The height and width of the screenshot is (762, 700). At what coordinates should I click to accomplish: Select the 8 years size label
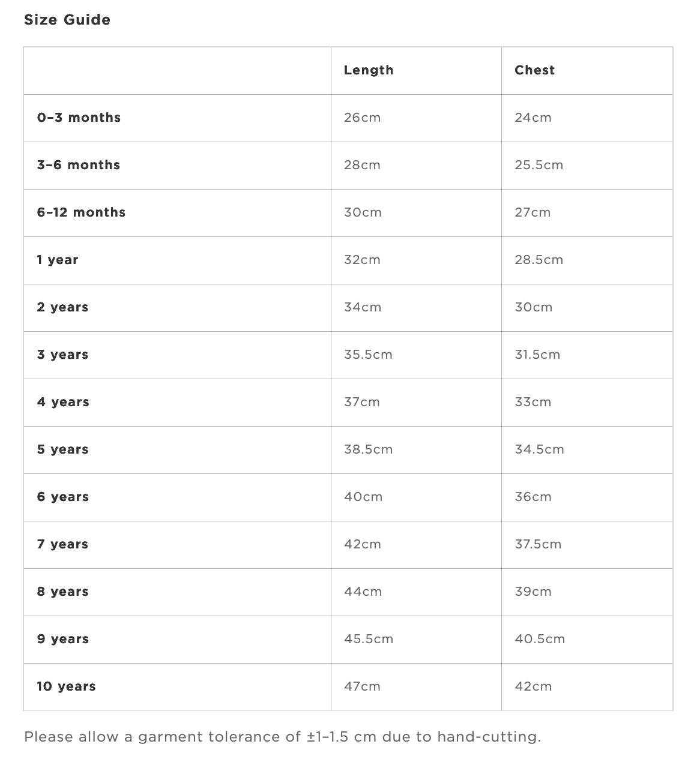[x=63, y=592]
